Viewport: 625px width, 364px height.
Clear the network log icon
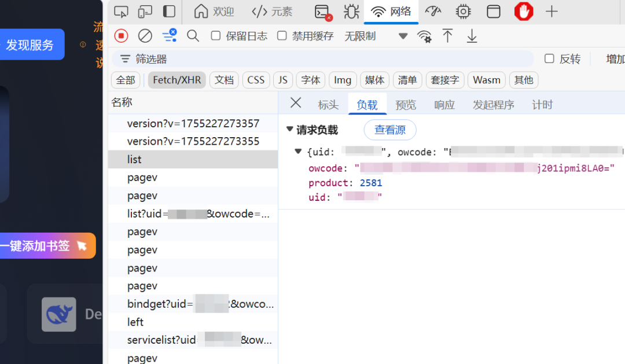tap(145, 36)
